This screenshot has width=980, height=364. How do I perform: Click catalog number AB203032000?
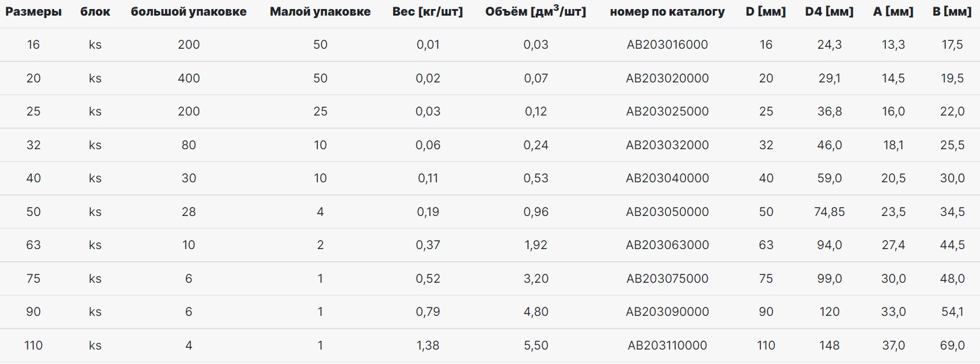tap(667, 145)
